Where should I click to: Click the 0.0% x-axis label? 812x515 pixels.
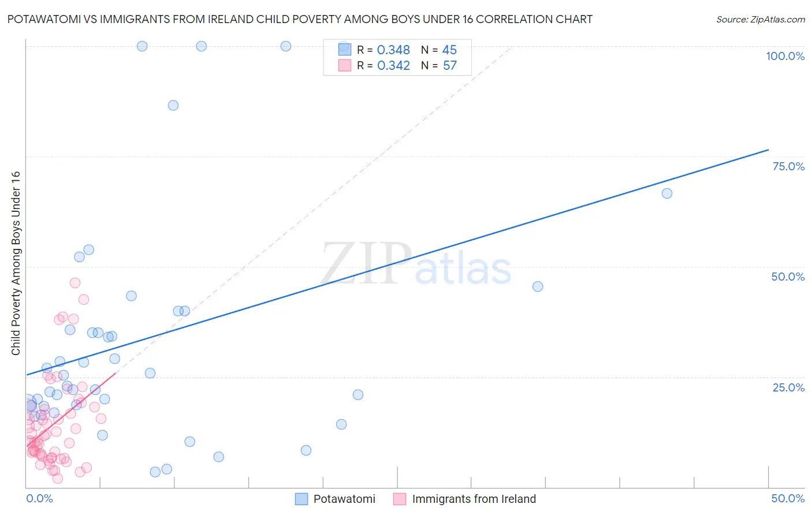(x=39, y=498)
